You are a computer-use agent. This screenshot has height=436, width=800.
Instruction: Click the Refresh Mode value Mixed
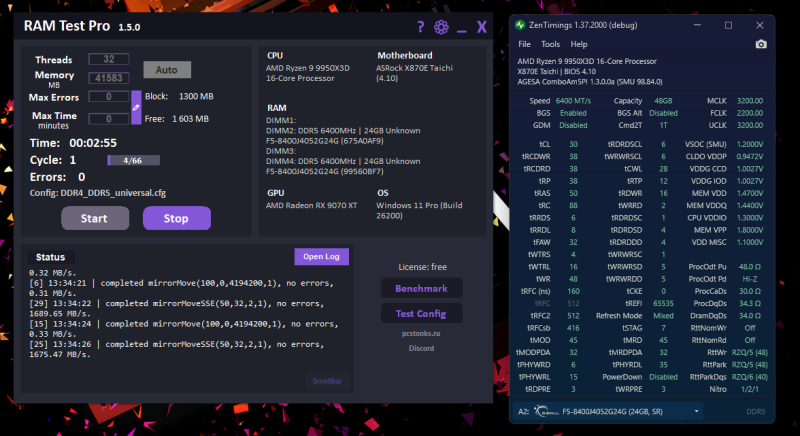[x=663, y=316]
